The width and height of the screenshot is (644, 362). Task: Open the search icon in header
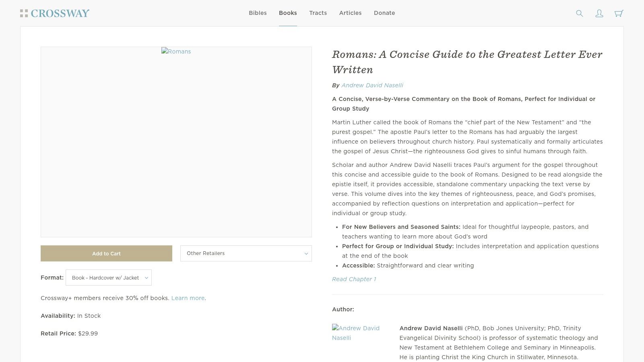tap(580, 13)
